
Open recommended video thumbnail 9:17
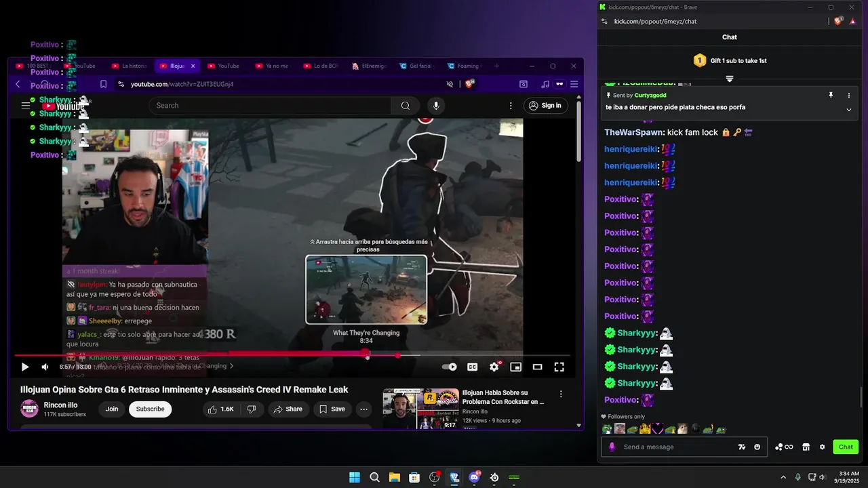click(421, 409)
